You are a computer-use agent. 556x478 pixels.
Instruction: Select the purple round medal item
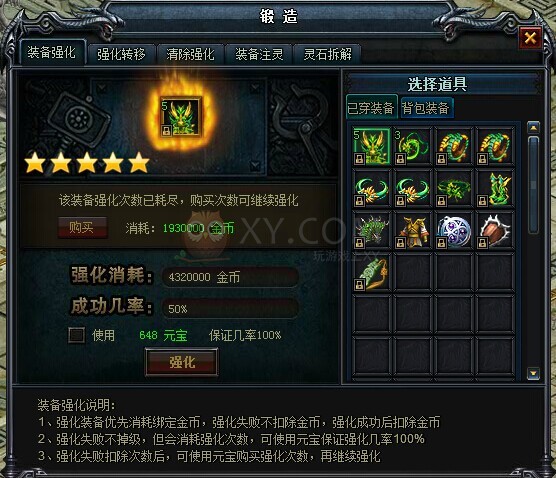[454, 231]
